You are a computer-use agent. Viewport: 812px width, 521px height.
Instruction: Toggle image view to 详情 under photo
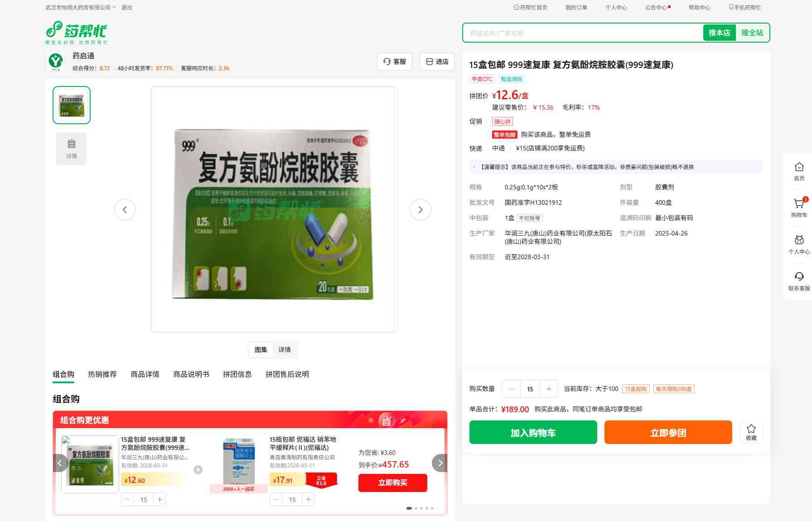pos(285,350)
